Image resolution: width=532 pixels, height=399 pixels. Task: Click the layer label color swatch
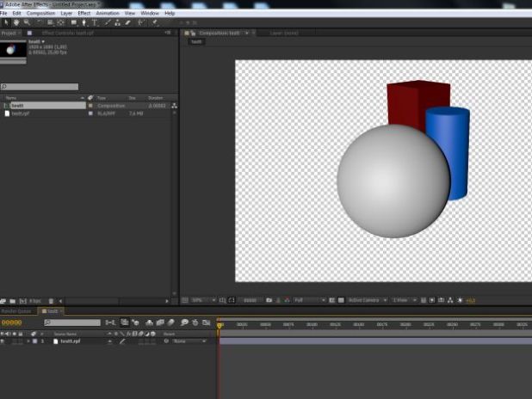(33, 341)
